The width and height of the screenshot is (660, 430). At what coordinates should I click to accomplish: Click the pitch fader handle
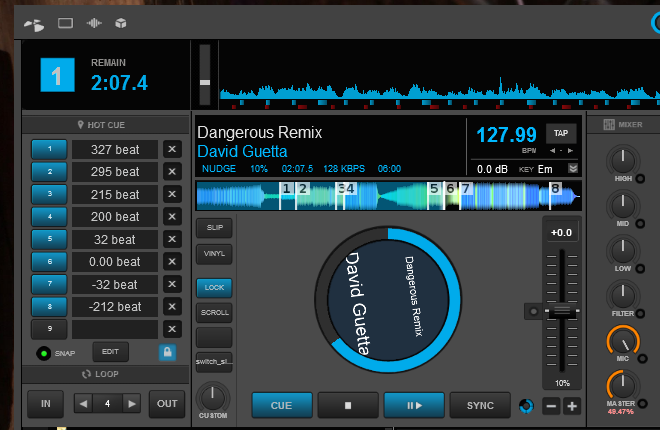tap(562, 311)
